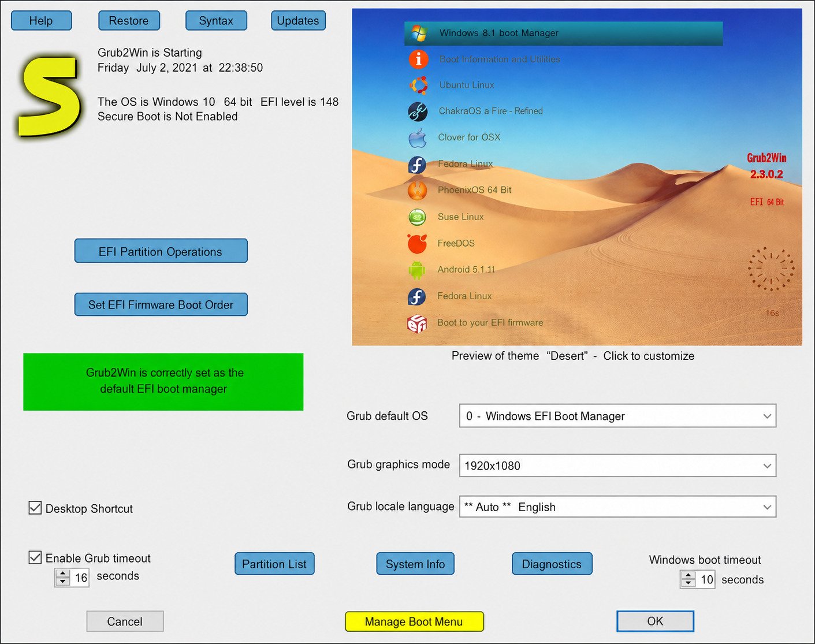The height and width of the screenshot is (644, 815).
Task: Toggle the Desktop Shortcut checkbox
Action: click(x=35, y=508)
